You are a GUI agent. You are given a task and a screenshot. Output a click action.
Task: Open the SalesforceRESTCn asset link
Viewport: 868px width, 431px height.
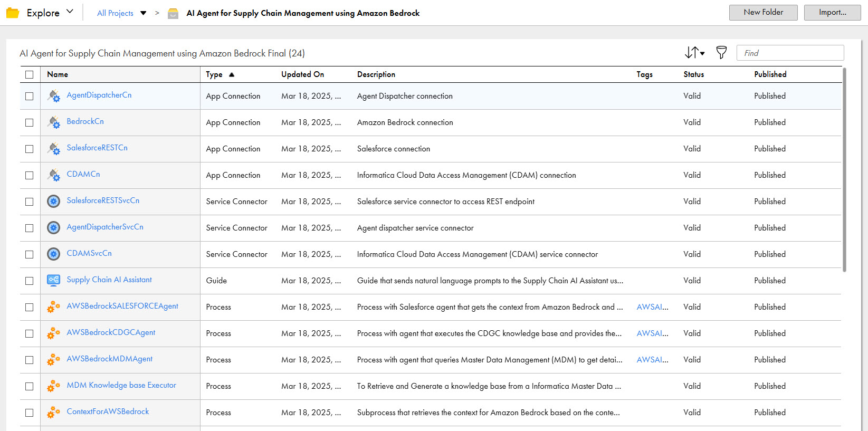[97, 148]
